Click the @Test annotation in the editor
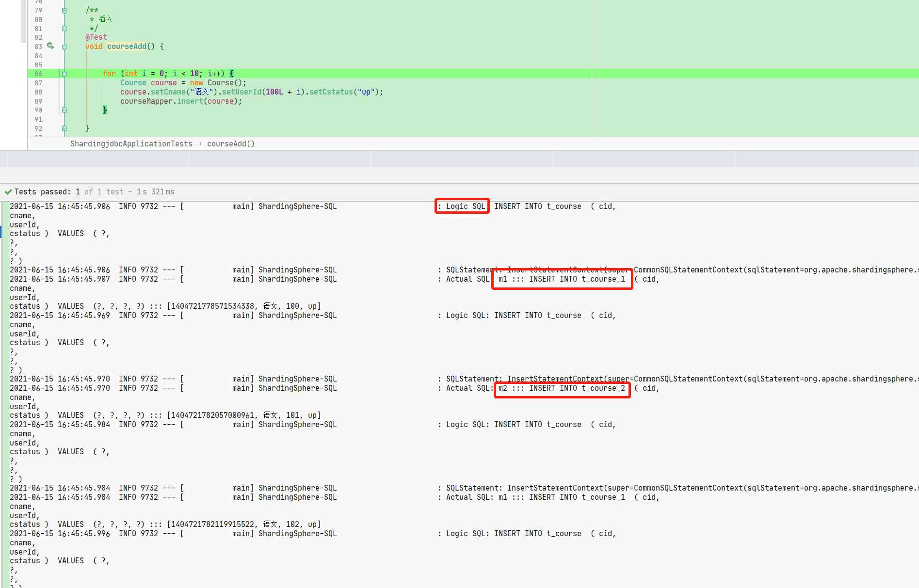Screen dimensions: 919x588 pyautogui.click(x=96, y=37)
